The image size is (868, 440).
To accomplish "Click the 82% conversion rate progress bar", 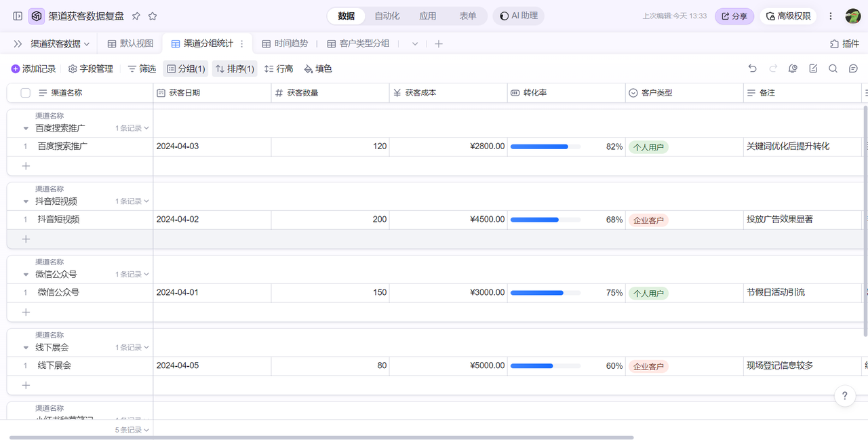I will [x=545, y=146].
